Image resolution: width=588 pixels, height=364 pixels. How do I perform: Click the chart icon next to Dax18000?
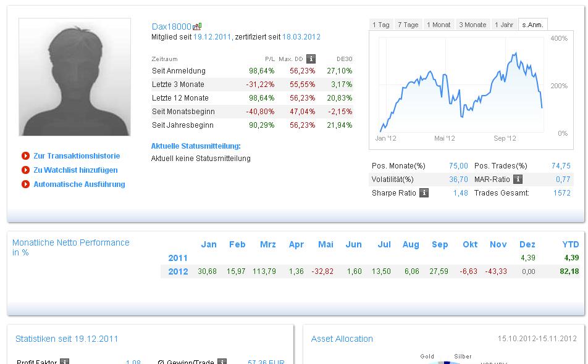click(x=197, y=27)
